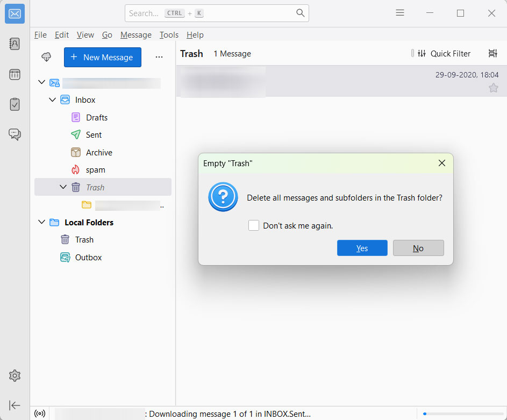This screenshot has width=507, height=420.
Task: Star the message in Trash list
Action: [x=493, y=88]
